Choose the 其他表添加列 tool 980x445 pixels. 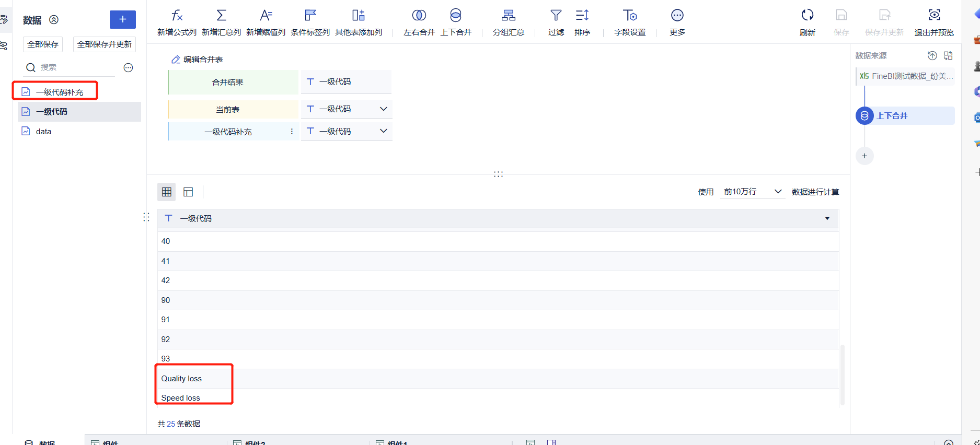tap(359, 23)
